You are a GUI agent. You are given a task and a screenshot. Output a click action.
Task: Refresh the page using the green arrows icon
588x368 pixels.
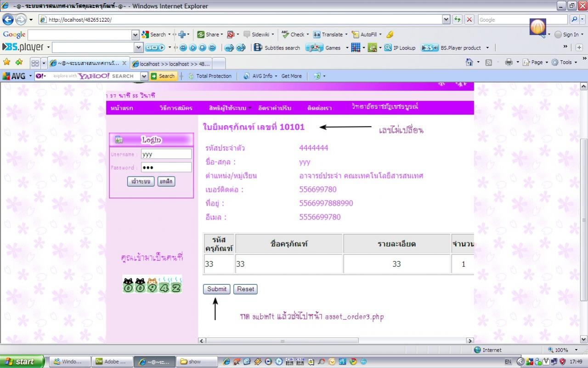457,19
